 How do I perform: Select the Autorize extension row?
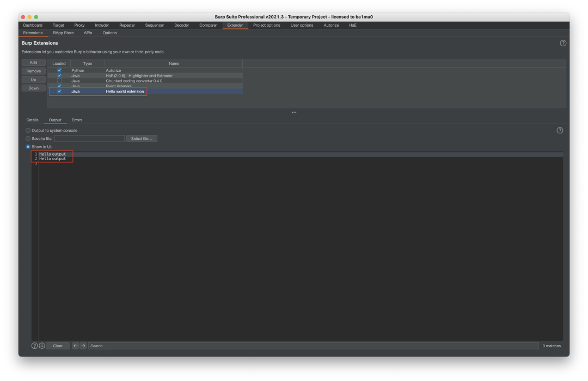pyautogui.click(x=145, y=70)
